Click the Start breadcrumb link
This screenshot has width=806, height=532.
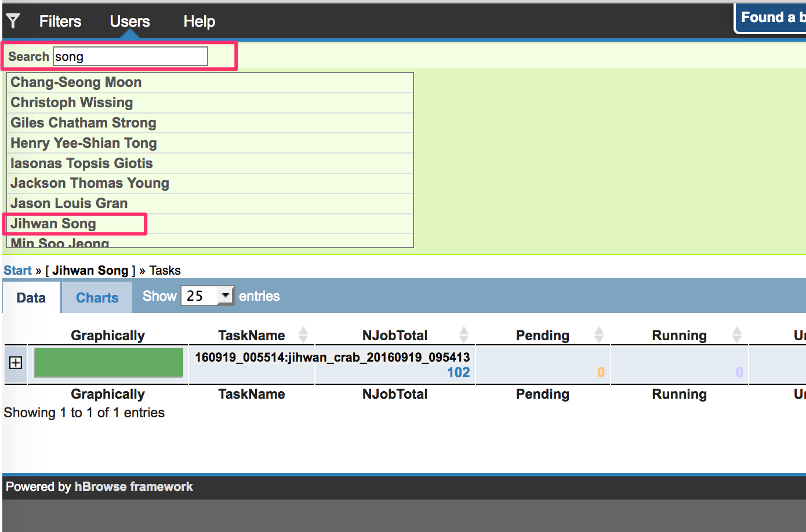point(17,271)
